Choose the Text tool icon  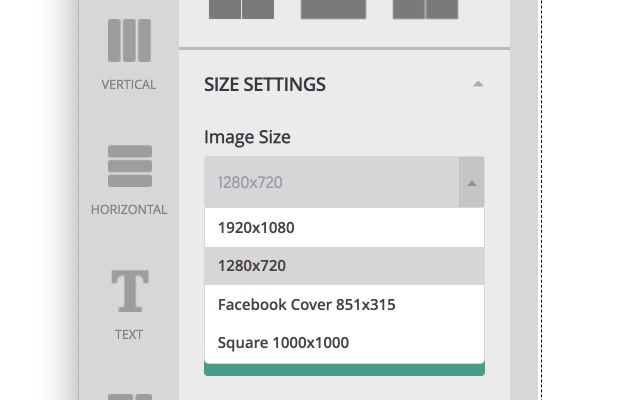tap(129, 292)
